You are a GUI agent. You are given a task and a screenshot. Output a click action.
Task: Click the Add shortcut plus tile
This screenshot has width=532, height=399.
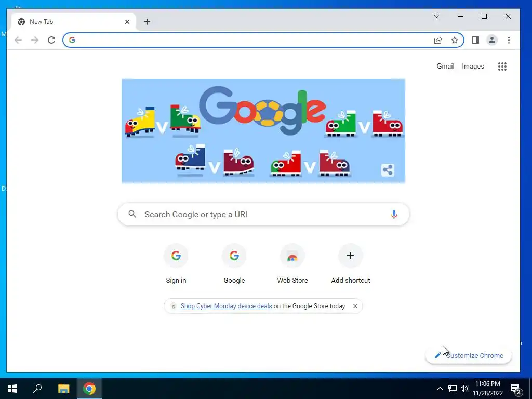pos(351,264)
